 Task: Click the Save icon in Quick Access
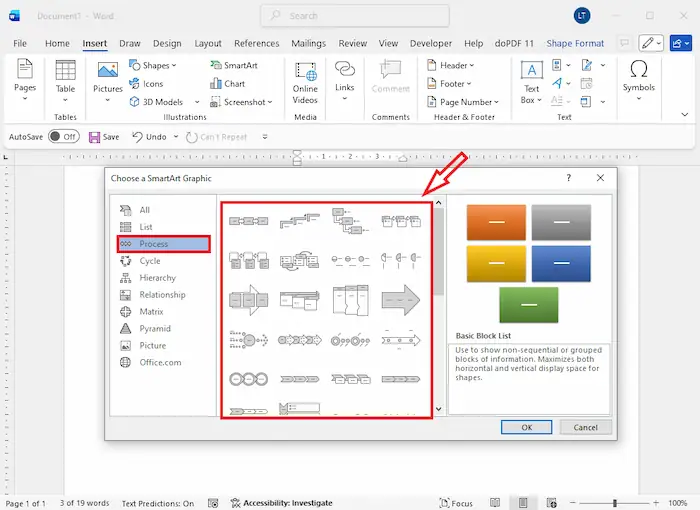[104, 137]
